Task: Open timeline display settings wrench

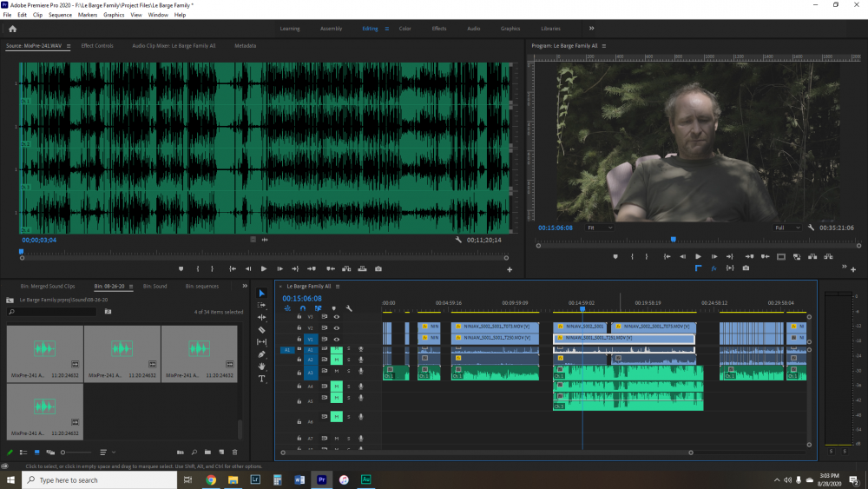Action: point(349,308)
